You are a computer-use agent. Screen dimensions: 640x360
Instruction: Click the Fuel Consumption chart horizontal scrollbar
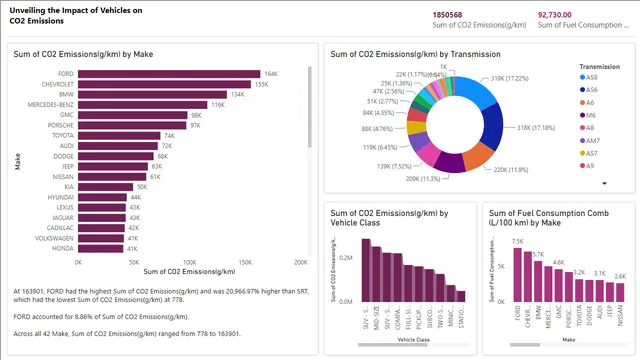[525, 345]
